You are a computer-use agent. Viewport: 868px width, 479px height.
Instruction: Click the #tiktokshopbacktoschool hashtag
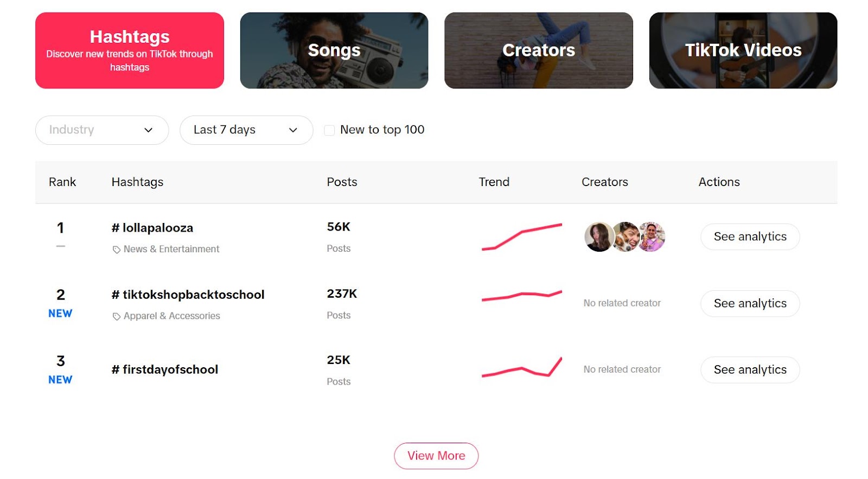click(x=189, y=294)
